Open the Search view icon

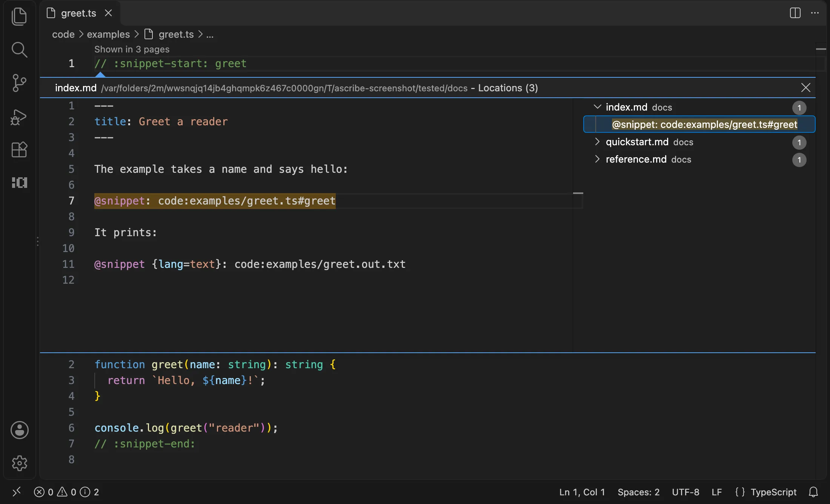pyautogui.click(x=19, y=49)
